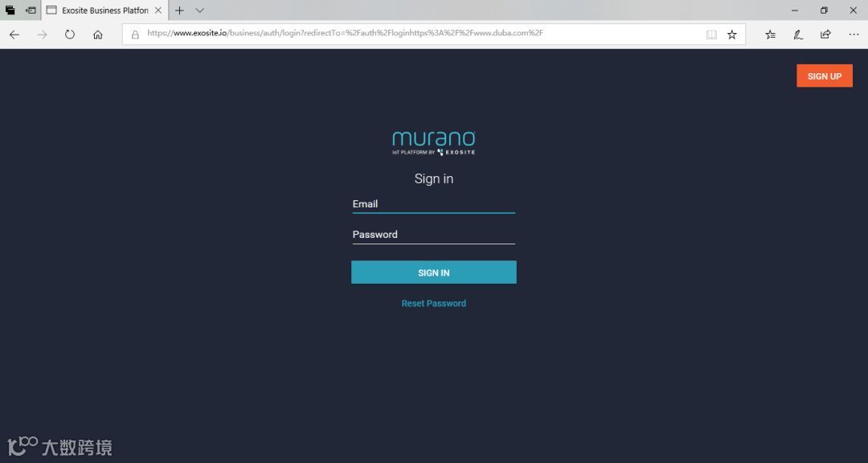Show tabs you've set aside
This screenshot has height=463, width=868.
(10, 10)
